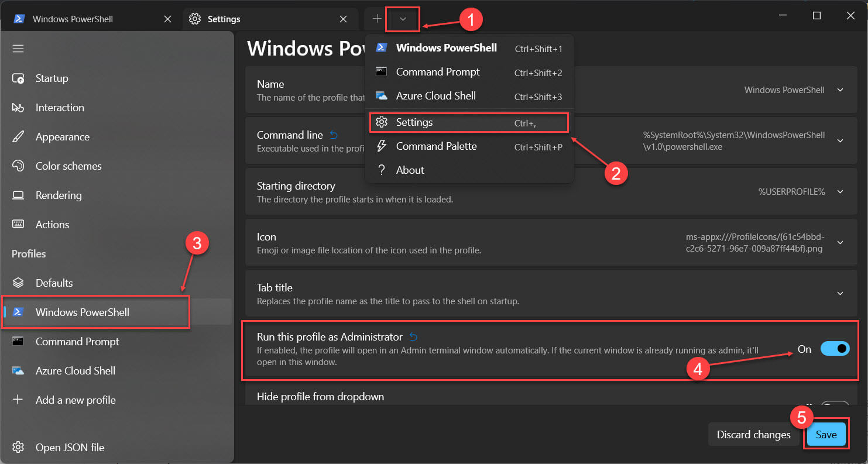Open the Startup settings page
Screen dimensions: 868x464
pos(117,78)
